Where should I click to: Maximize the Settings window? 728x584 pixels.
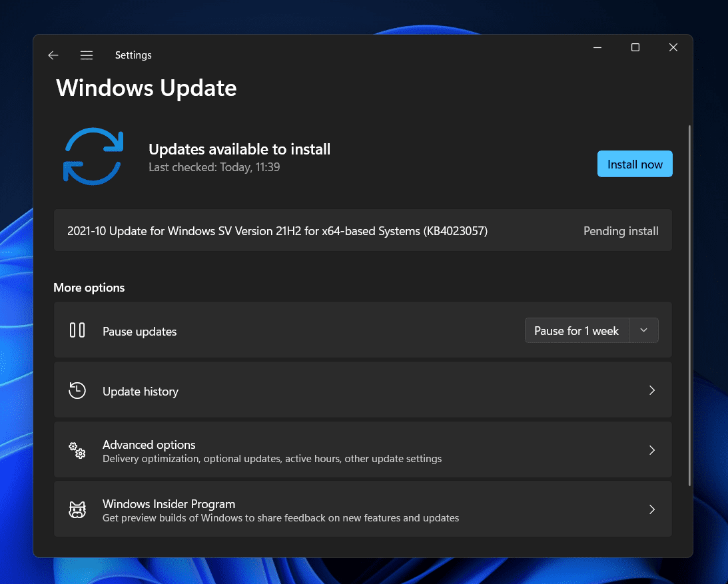635,47
